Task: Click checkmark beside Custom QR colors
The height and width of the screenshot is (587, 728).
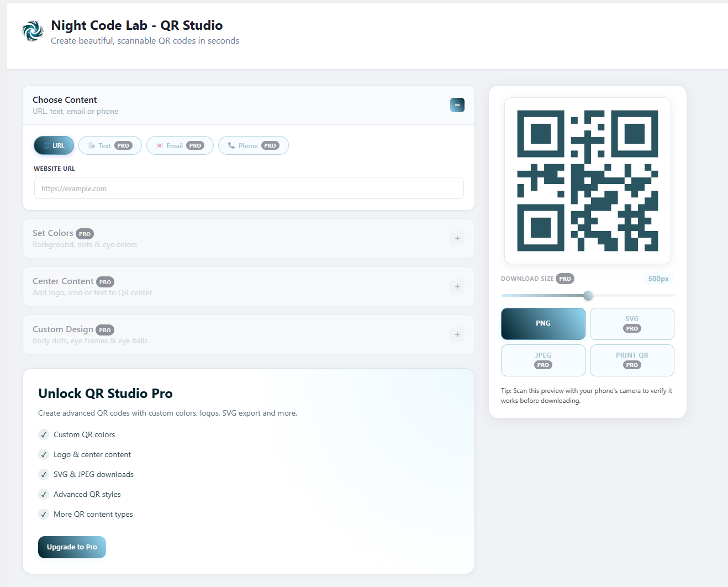Action: [x=44, y=434]
